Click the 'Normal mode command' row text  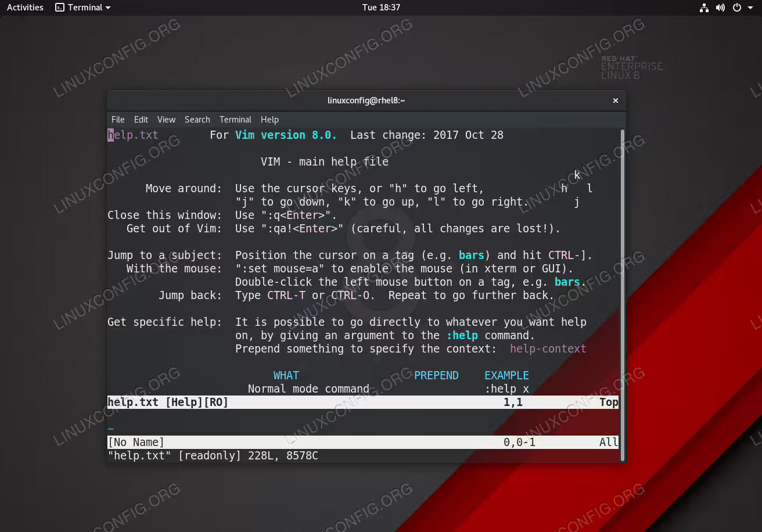coord(308,389)
